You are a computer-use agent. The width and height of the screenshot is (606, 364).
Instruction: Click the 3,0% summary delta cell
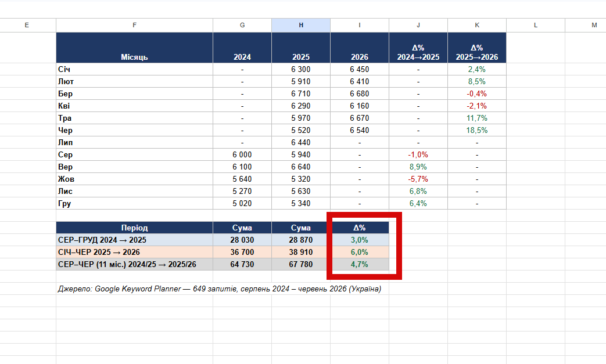(360, 240)
